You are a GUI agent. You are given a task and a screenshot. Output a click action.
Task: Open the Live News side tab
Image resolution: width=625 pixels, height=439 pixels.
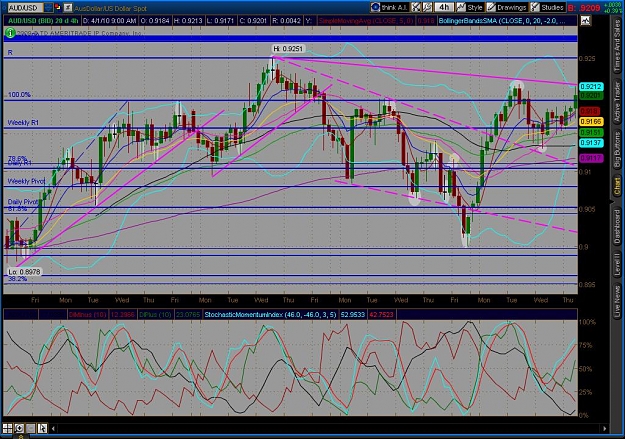617,299
